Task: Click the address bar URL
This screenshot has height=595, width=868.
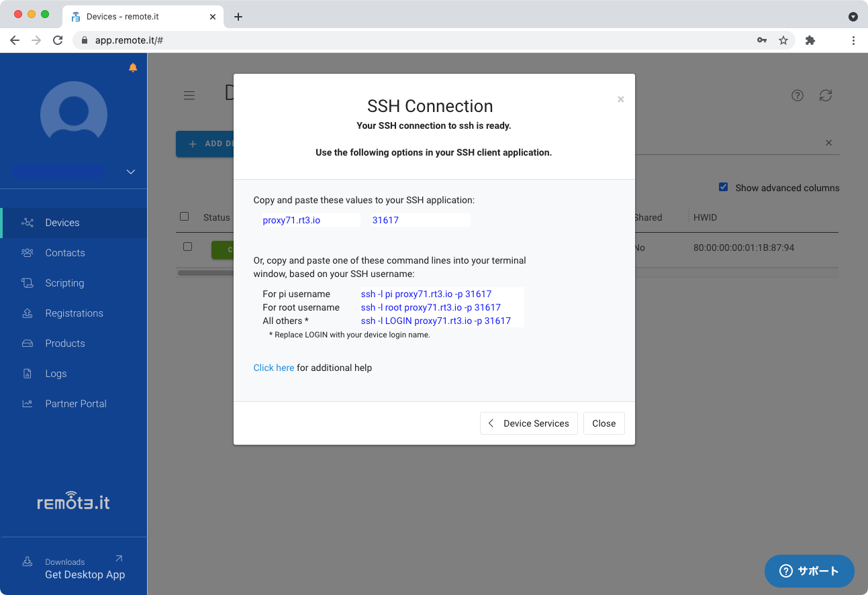Action: click(x=129, y=40)
